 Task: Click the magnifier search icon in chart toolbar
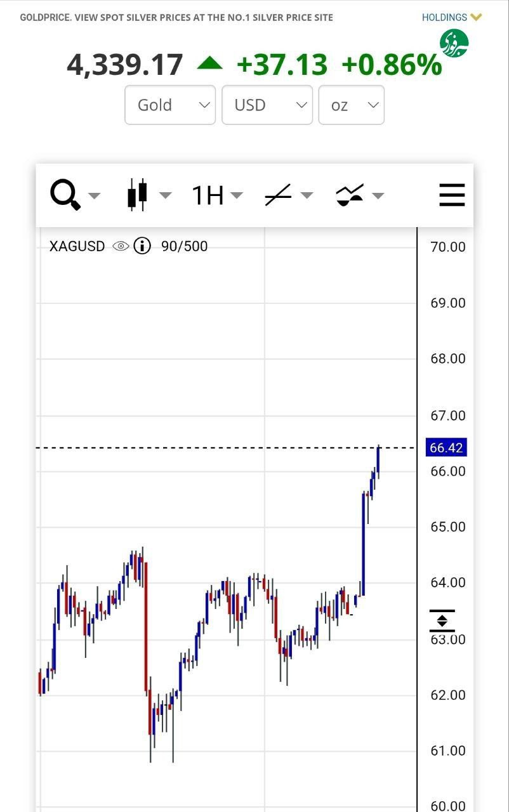pos(65,195)
